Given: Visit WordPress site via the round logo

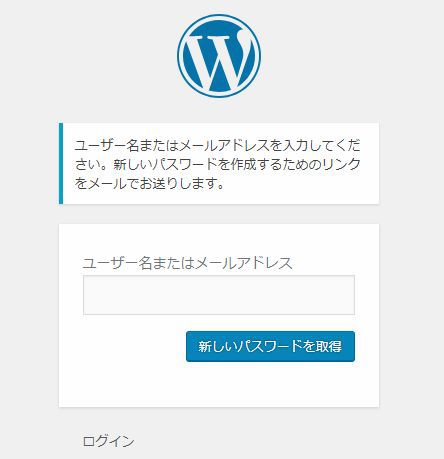Looking at the screenshot, I should point(219,56).
